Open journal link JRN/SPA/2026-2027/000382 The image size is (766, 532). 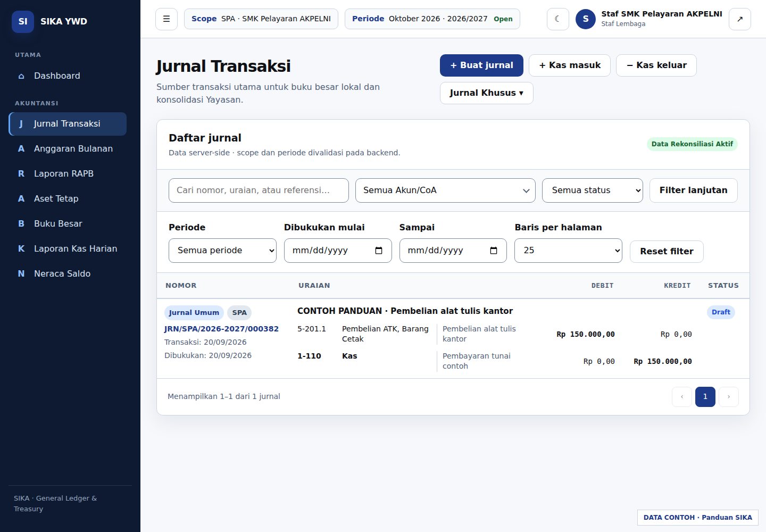click(x=221, y=329)
